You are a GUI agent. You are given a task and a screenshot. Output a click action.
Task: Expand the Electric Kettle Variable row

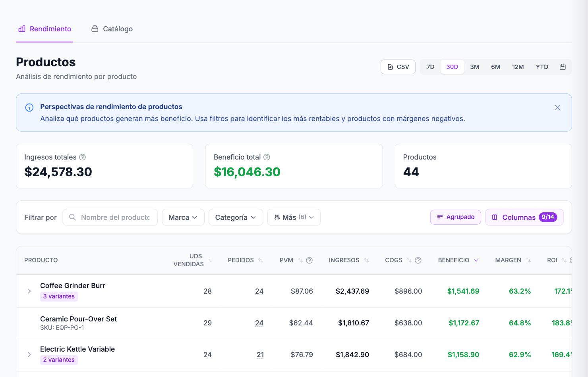(29, 354)
